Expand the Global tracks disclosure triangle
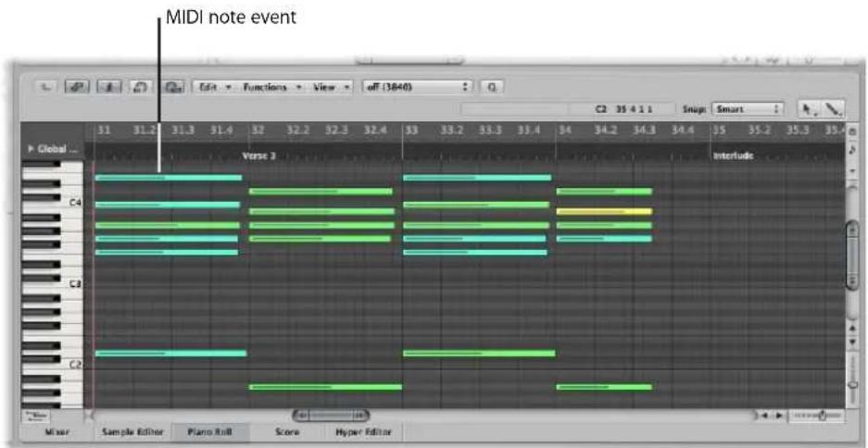The image size is (868, 448). pos(31,149)
